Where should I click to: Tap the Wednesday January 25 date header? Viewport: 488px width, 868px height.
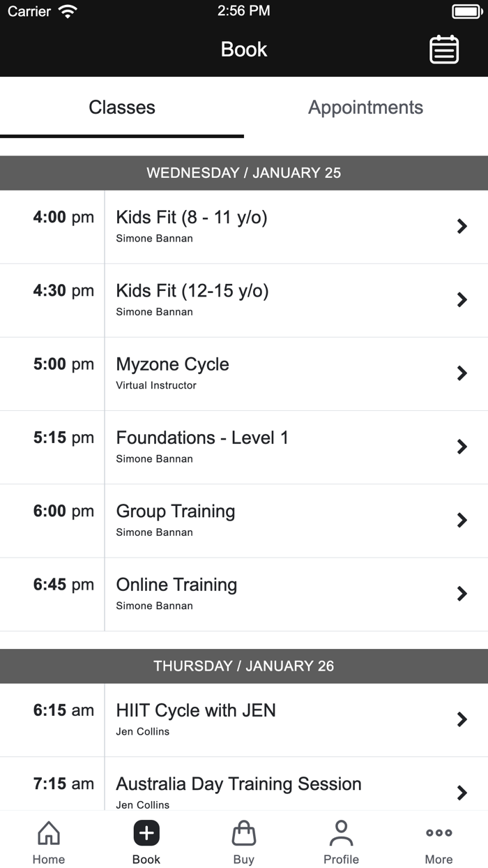tap(243, 172)
